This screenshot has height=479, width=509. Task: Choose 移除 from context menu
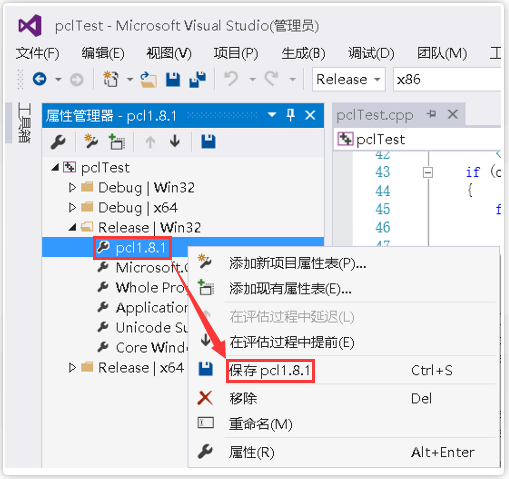point(344,398)
